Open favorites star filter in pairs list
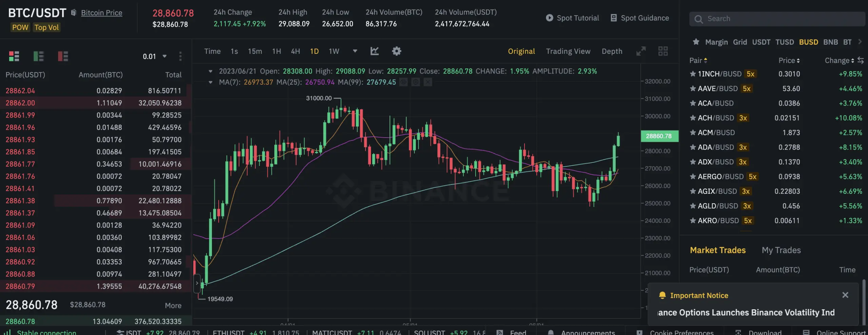This screenshot has width=868, height=335. pos(696,42)
